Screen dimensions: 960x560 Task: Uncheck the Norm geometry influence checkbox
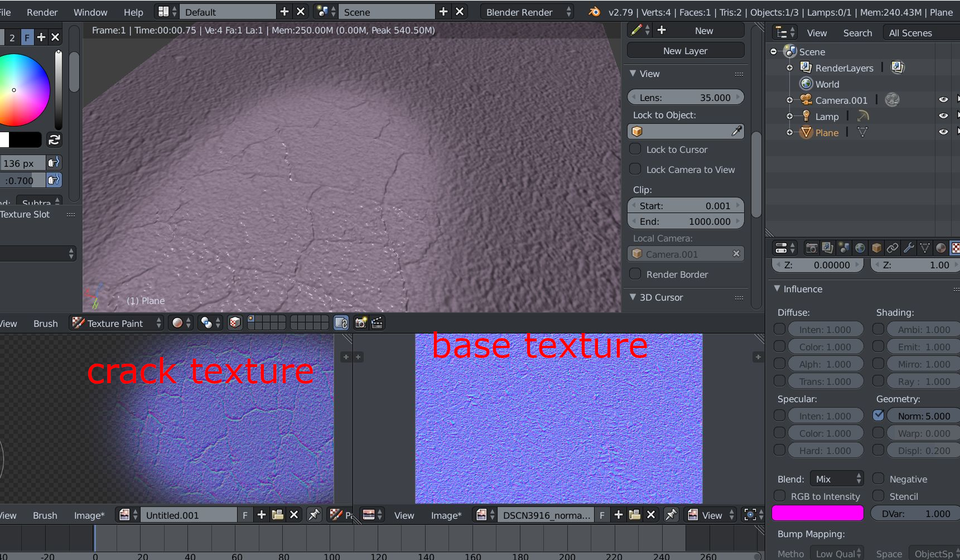[879, 416]
